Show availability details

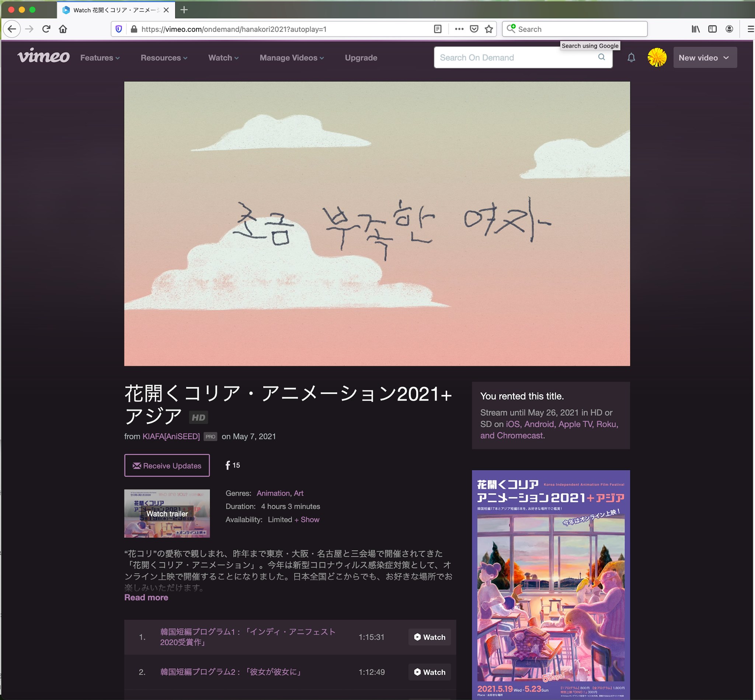coord(307,520)
